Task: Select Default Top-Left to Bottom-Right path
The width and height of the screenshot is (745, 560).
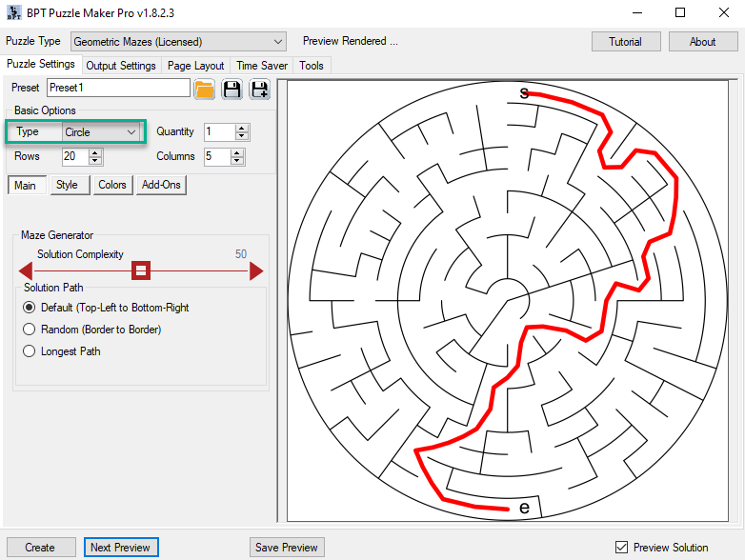Action: [29, 308]
